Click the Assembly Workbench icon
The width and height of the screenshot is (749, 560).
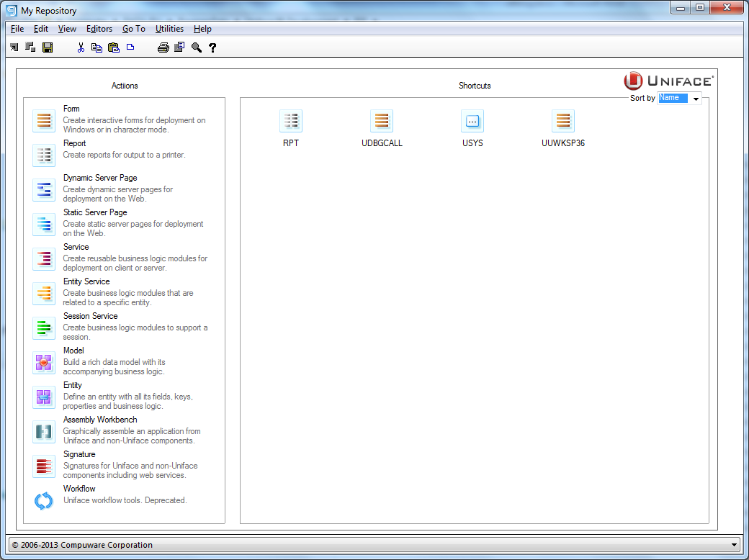tap(44, 432)
